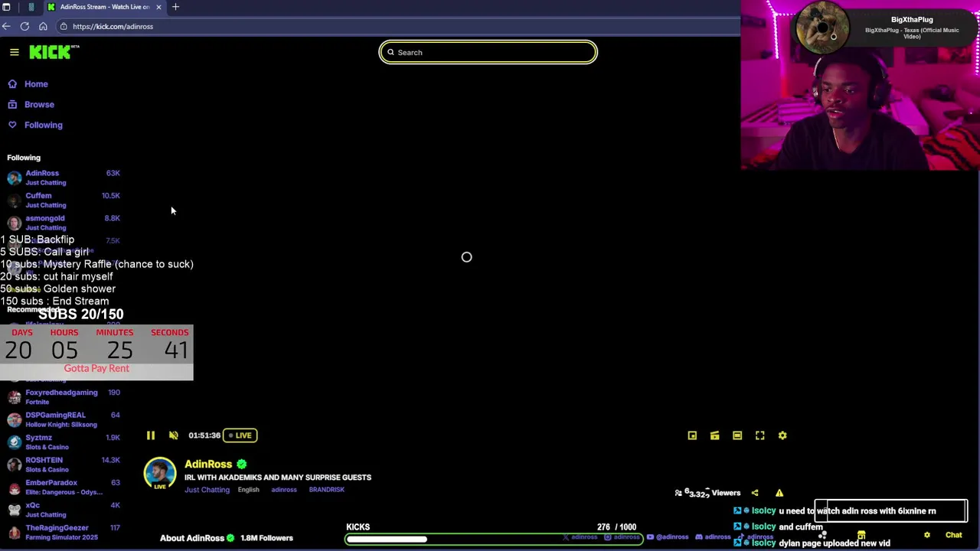980x551 pixels.
Task: Open the Syztmz Slots & Casino channel
Action: coord(64,442)
